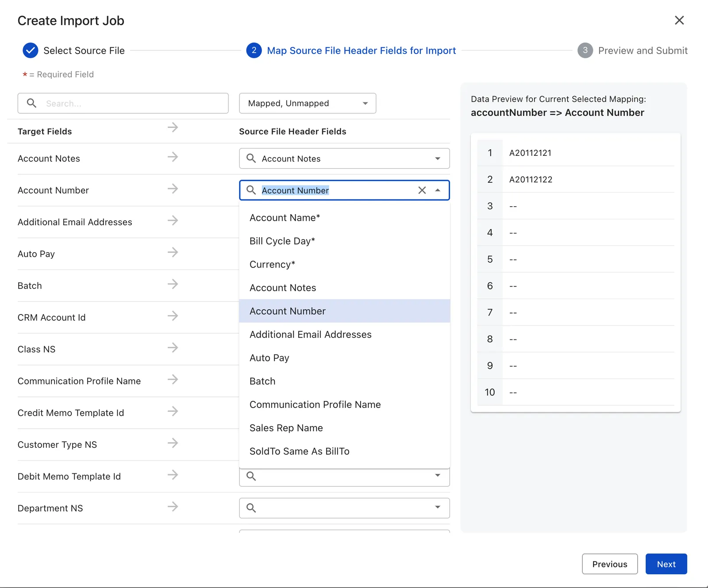The height and width of the screenshot is (588, 708).
Task: Pick the highlighted Account Number option
Action: click(345, 311)
